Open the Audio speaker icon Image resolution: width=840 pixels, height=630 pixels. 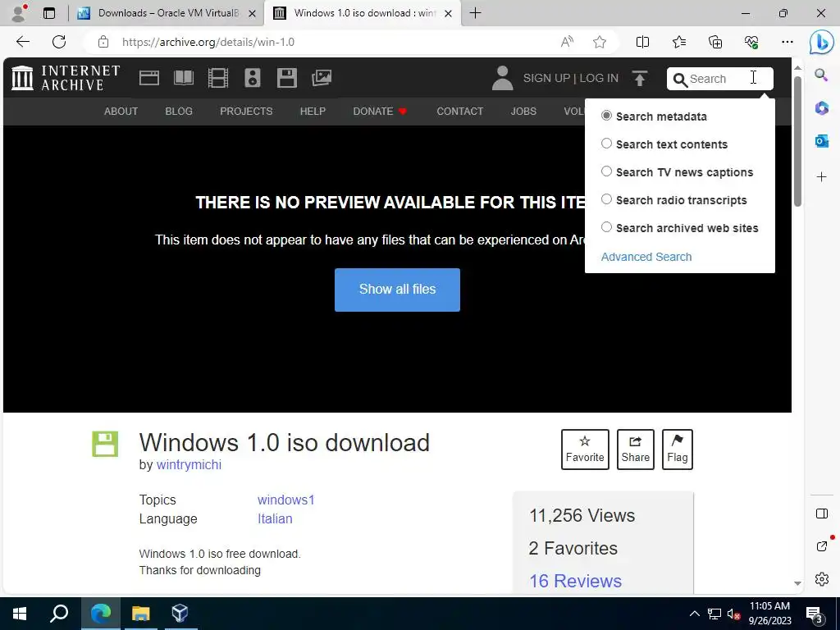coord(253,78)
